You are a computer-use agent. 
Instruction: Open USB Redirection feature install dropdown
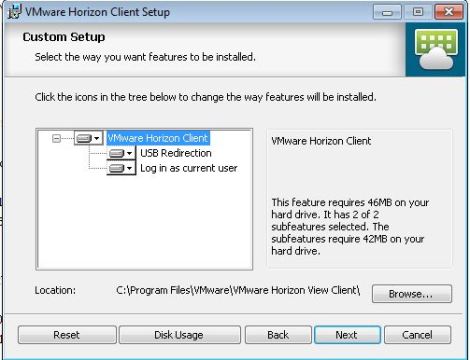(121, 153)
